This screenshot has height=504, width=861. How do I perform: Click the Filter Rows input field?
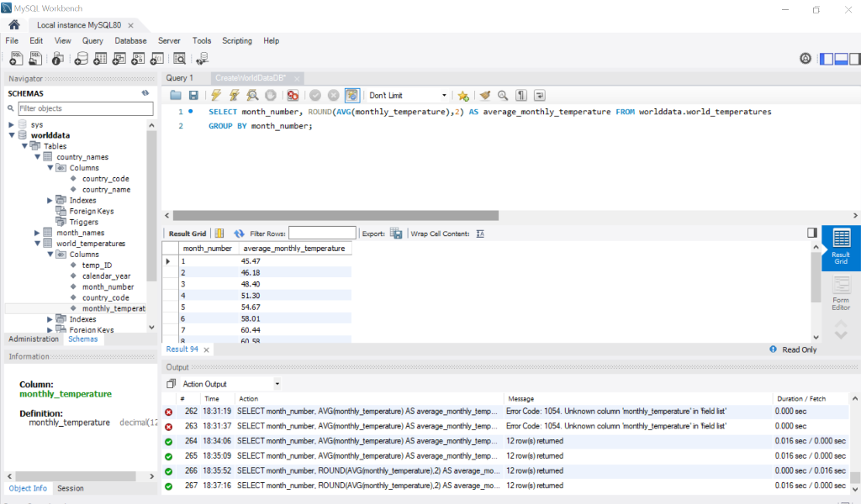click(322, 234)
